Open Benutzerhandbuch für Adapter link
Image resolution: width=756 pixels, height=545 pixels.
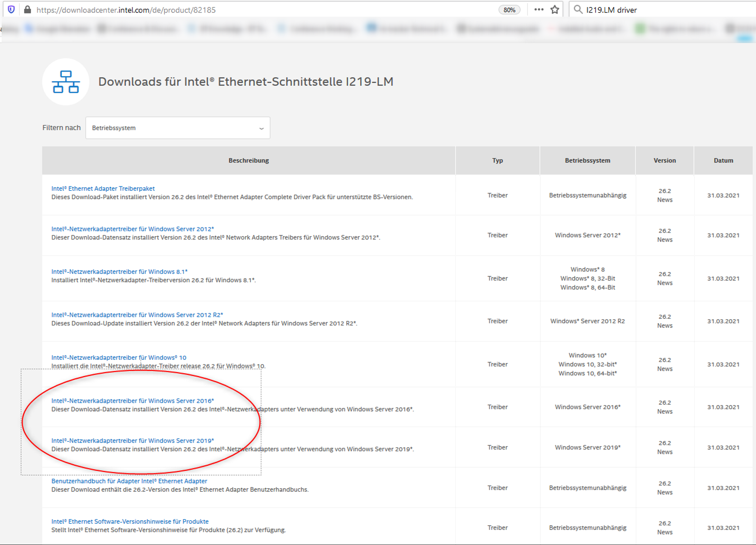coord(129,481)
